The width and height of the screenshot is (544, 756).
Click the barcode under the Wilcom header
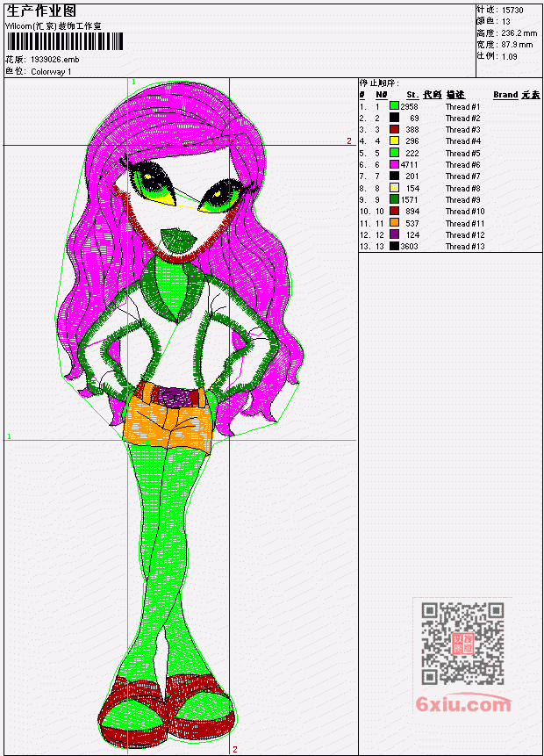(x=65, y=41)
